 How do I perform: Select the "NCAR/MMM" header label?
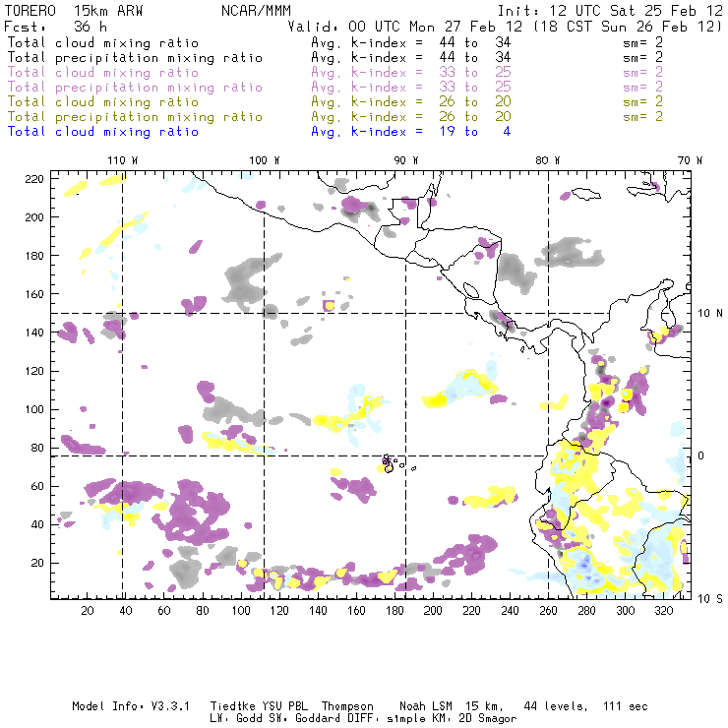click(256, 11)
